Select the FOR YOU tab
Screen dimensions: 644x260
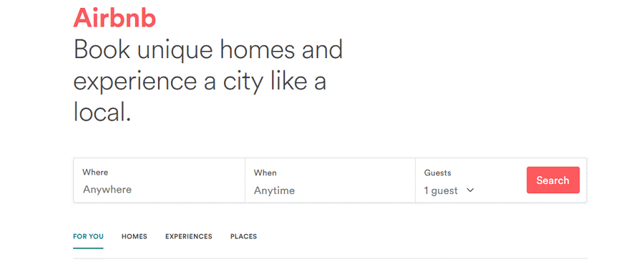point(88,236)
